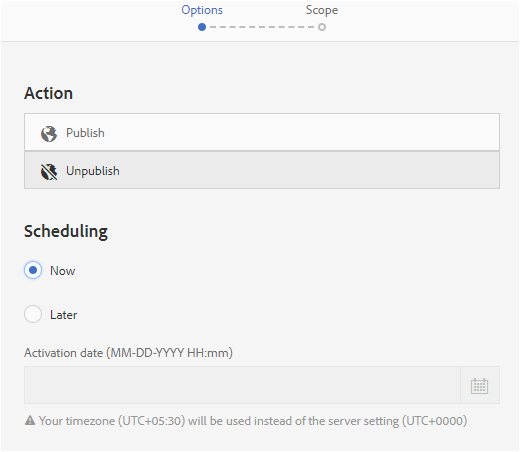
Task: Click the globe icon beside Publish
Action: [49, 134]
